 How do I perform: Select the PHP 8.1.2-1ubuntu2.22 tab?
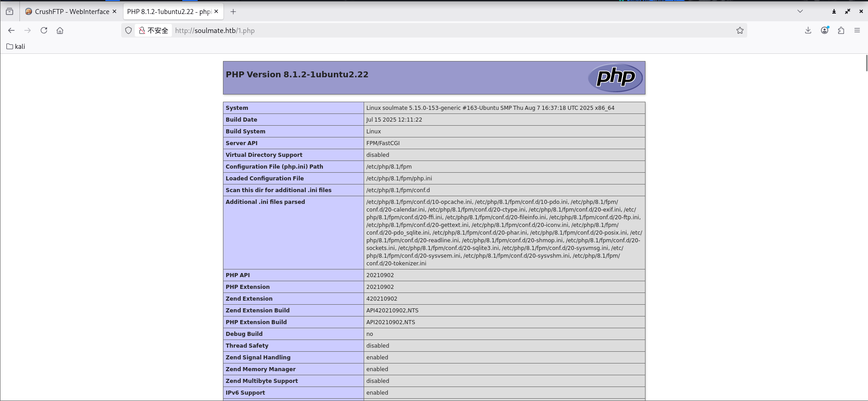[x=169, y=12]
